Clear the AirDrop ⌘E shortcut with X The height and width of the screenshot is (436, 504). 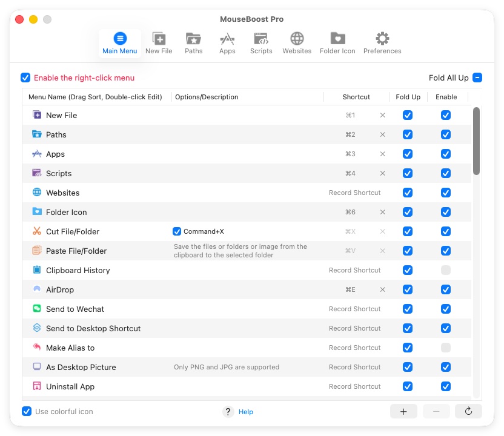coord(382,289)
